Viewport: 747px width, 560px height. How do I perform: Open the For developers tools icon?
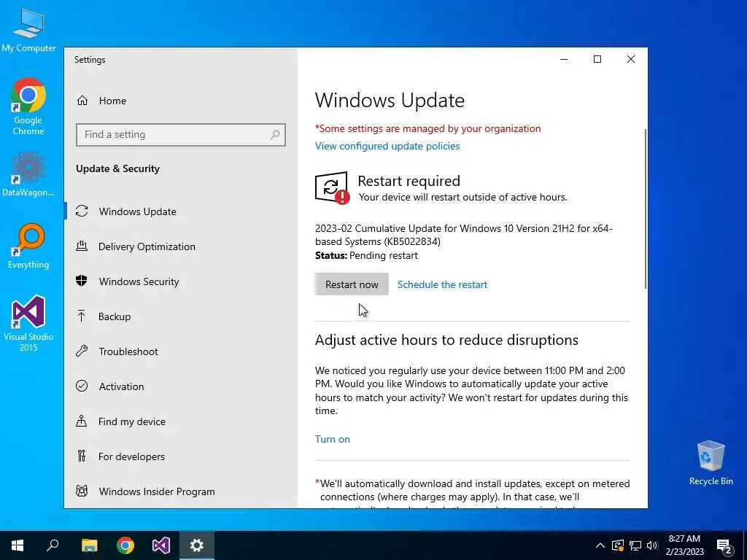tap(82, 456)
